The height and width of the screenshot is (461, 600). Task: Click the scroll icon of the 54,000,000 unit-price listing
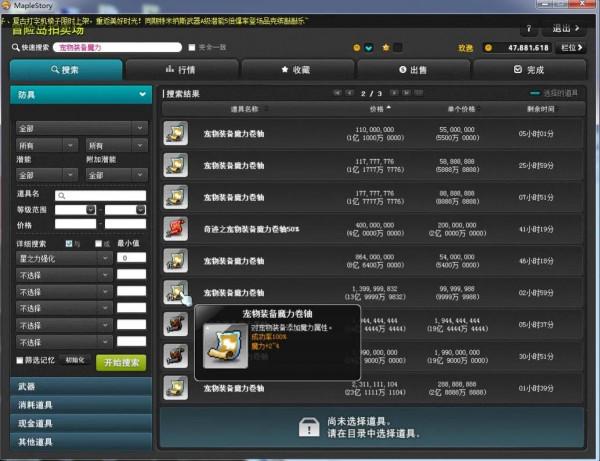click(176, 260)
